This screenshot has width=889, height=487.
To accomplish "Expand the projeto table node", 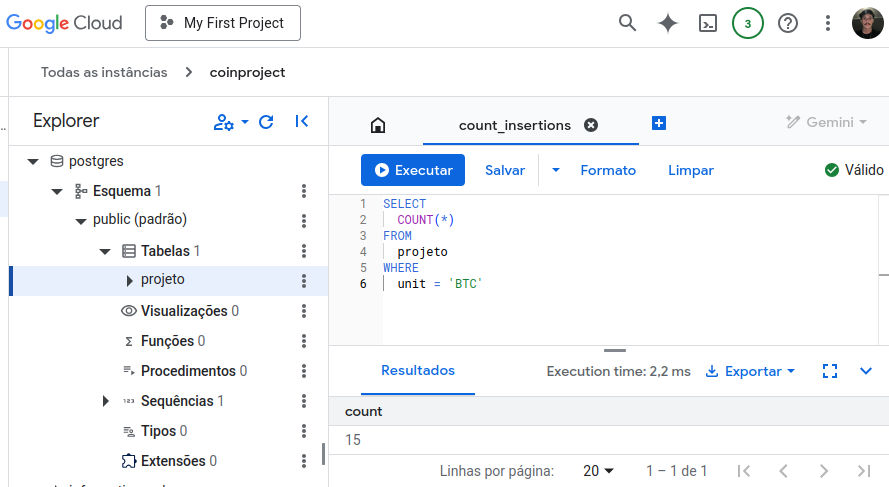I will (130, 281).
